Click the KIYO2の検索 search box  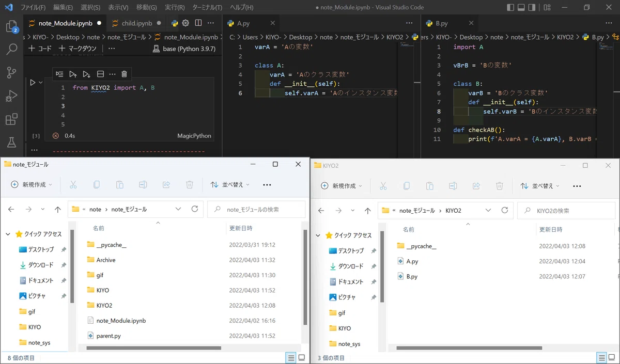[x=566, y=211]
